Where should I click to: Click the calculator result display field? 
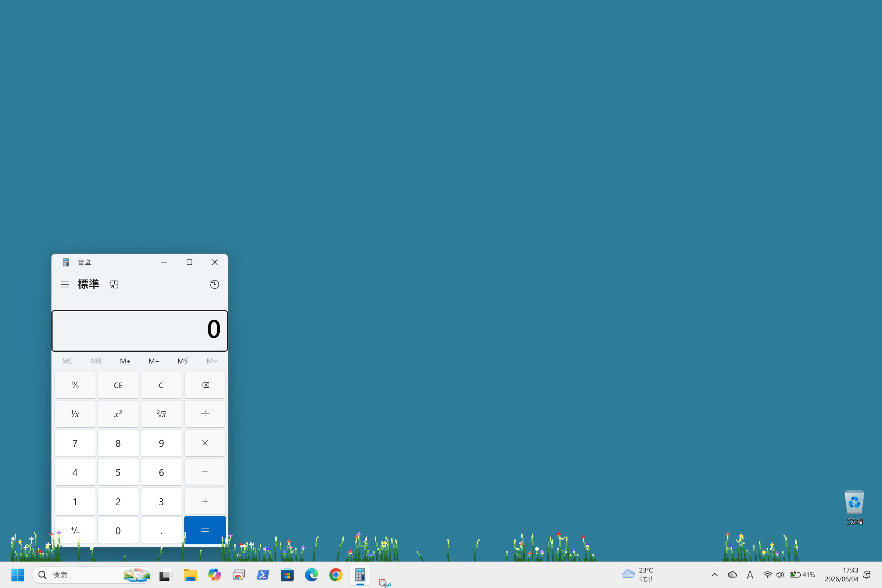140,331
